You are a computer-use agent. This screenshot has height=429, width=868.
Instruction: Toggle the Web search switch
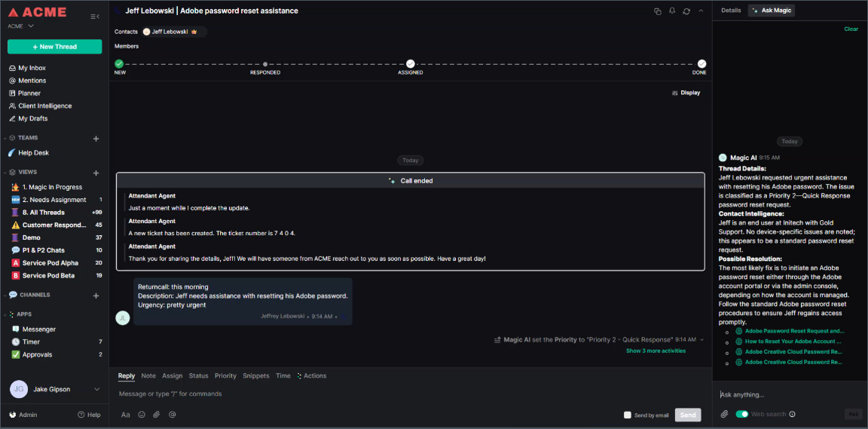741,414
